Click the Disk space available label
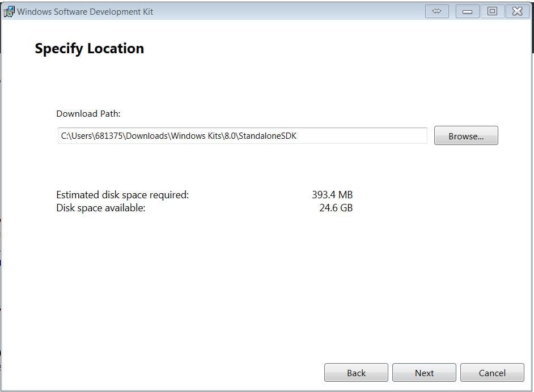This screenshot has width=534, height=392. pos(101,208)
